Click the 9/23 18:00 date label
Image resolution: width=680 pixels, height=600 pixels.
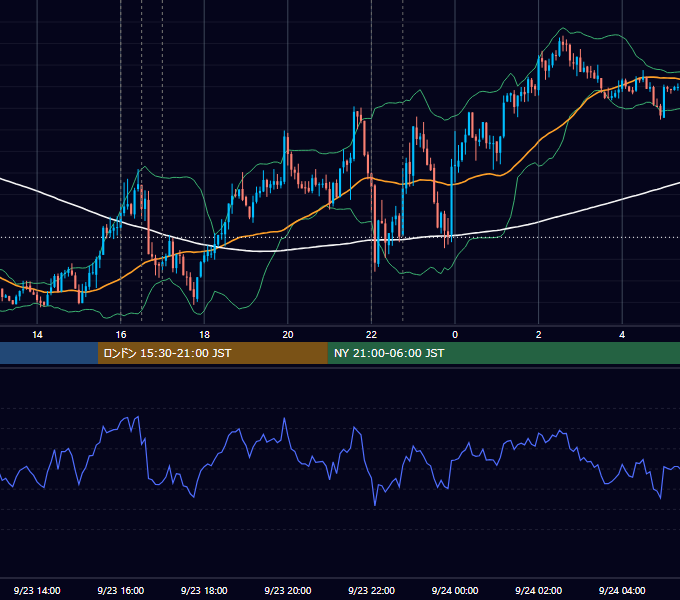[x=204, y=590]
